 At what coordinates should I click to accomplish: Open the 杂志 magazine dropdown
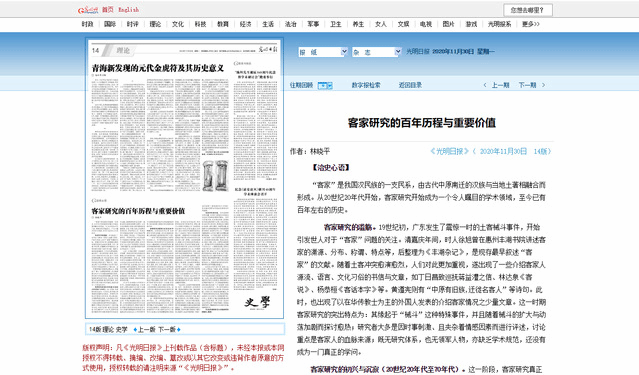tap(377, 52)
